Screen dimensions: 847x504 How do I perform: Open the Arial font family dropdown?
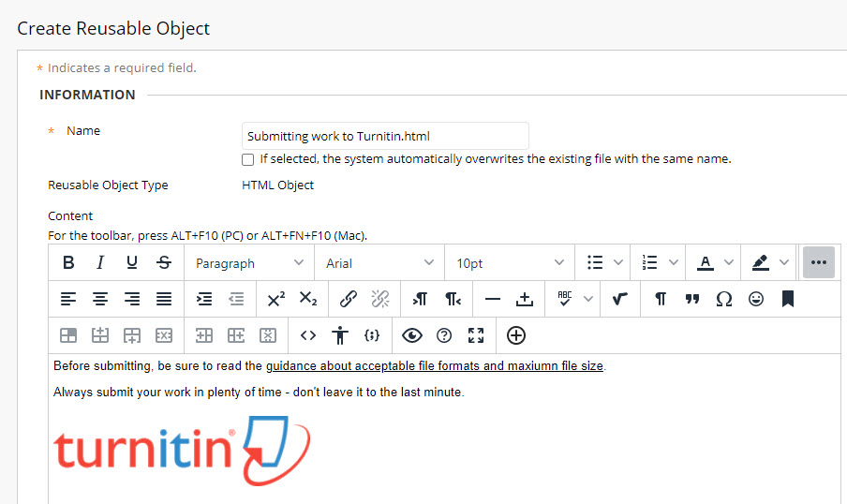coord(379,263)
